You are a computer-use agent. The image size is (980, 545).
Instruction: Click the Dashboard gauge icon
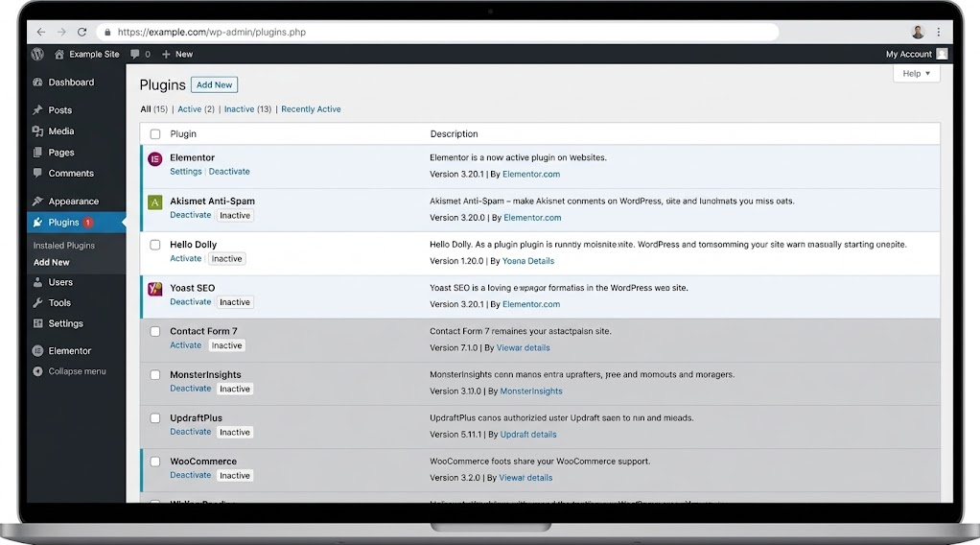[37, 82]
